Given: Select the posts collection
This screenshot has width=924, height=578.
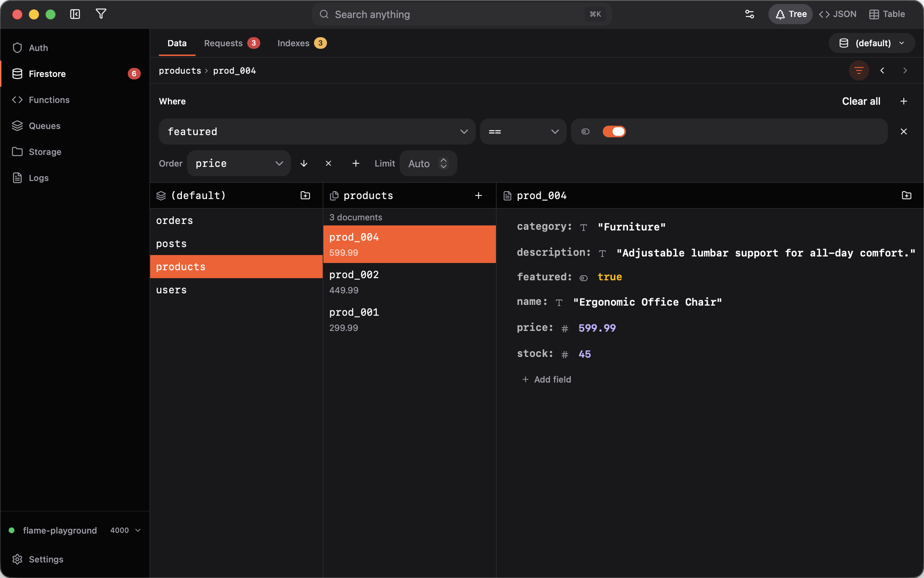Looking at the screenshot, I should click(x=236, y=243).
